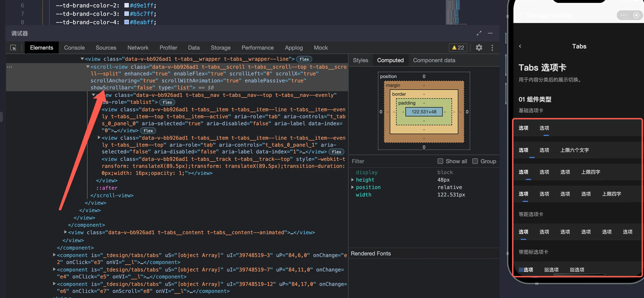
Task: Open the debugger settings gear
Action: pos(479,48)
